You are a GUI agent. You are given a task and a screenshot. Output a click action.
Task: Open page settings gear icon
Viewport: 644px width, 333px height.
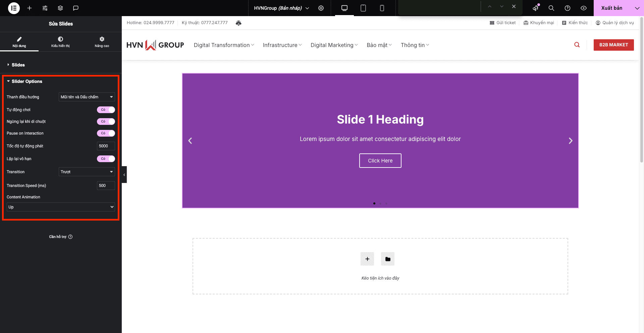[x=321, y=8]
